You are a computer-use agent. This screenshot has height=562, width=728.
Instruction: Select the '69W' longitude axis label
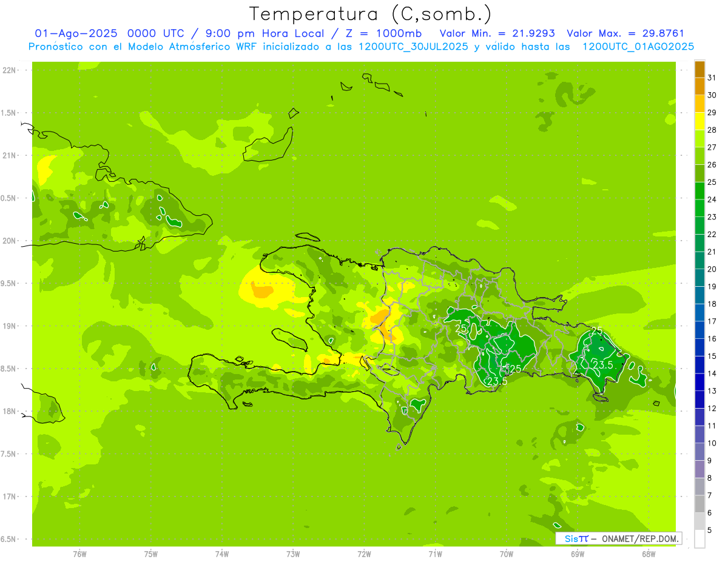(578, 554)
